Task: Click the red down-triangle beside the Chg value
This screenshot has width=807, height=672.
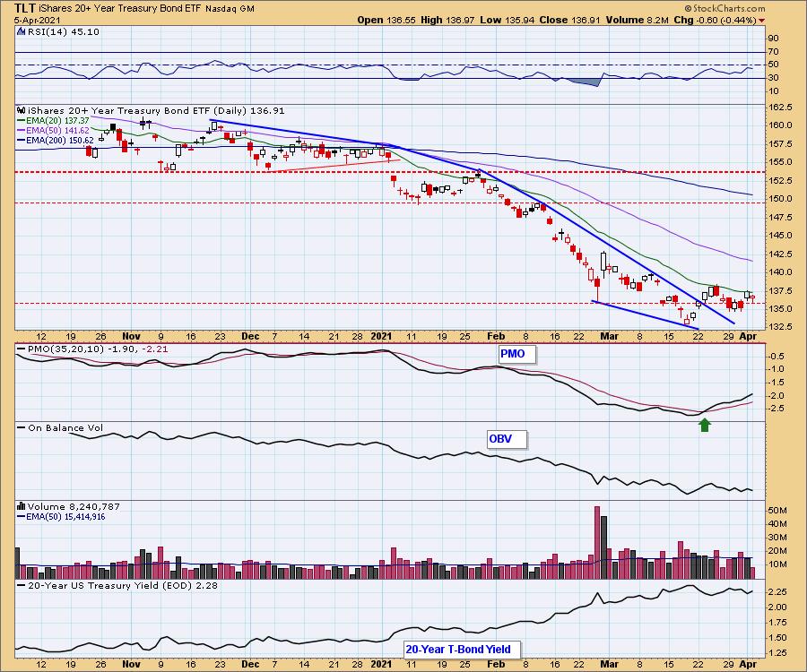Action: click(x=761, y=21)
